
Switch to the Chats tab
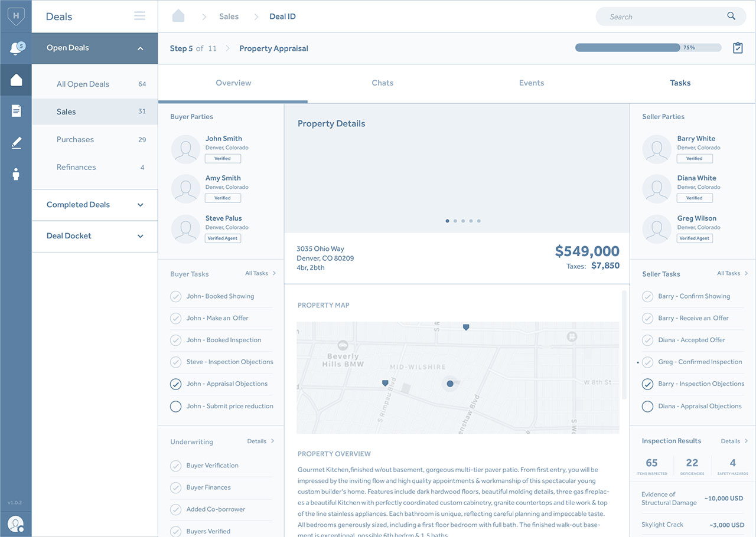[382, 83]
